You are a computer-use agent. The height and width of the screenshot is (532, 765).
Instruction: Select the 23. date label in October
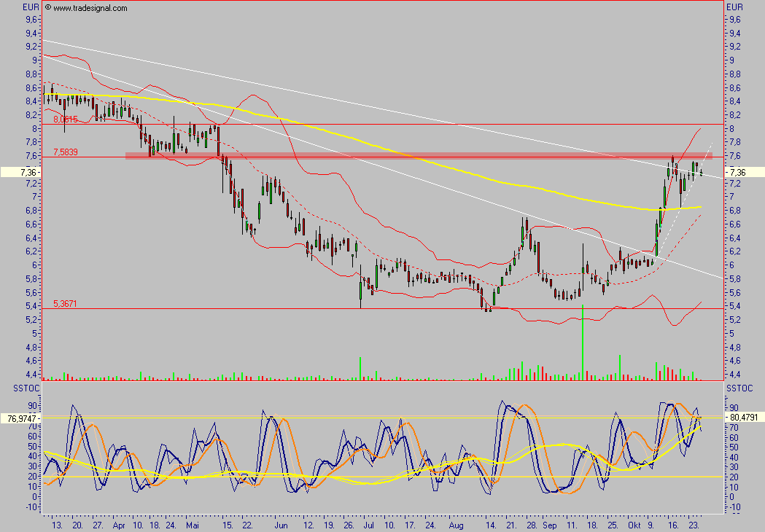694,525
